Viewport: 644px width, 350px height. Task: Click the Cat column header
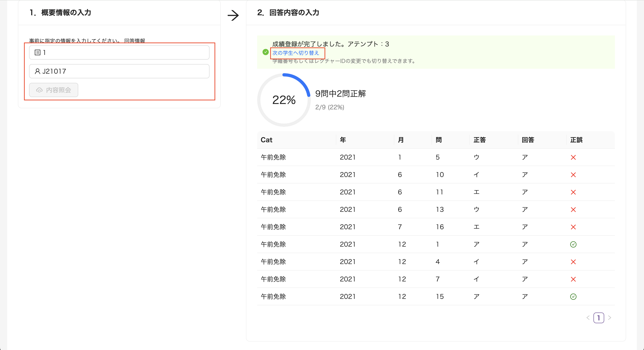click(266, 140)
